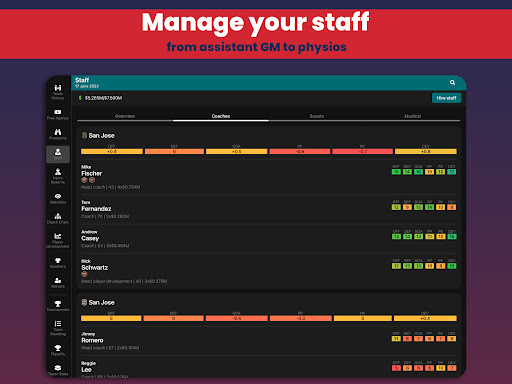Click the first team's yellow DEV bar
Viewport: 512px width, 384px height.
pos(426,151)
